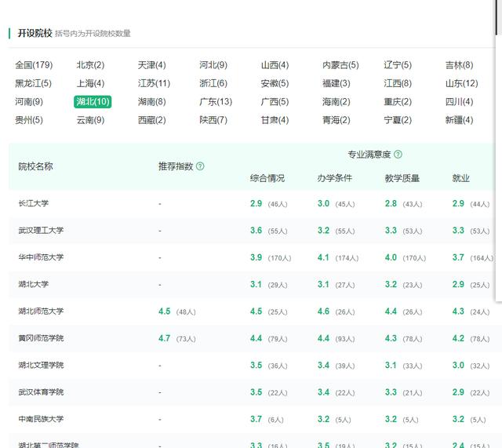
Task: Show 青海(2) schools
Action: 336,120
